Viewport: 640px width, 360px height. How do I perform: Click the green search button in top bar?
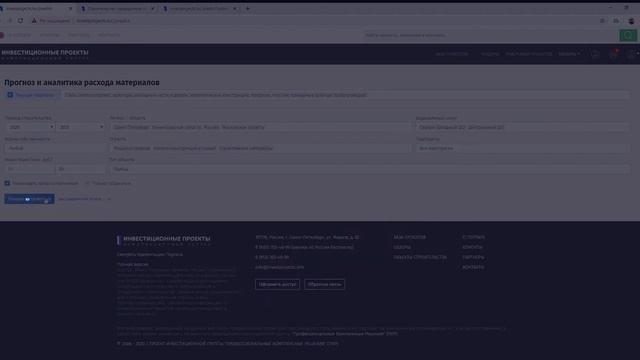pyautogui.click(x=628, y=36)
